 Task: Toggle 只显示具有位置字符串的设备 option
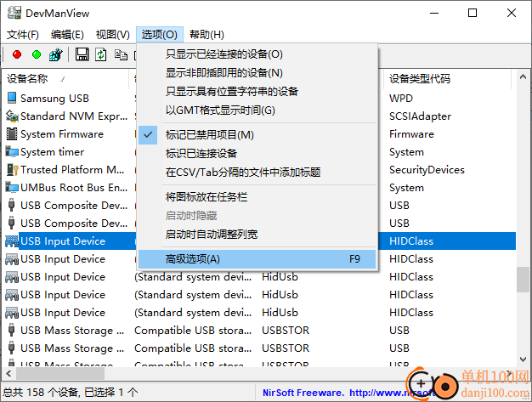(258, 91)
